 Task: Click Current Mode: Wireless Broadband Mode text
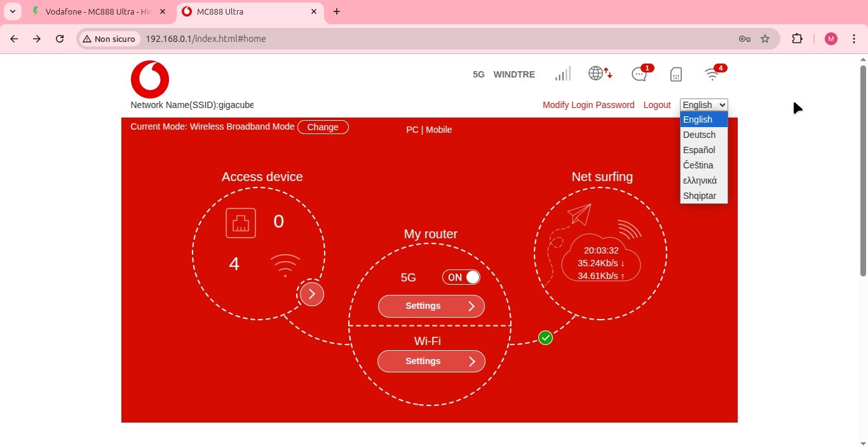click(212, 126)
